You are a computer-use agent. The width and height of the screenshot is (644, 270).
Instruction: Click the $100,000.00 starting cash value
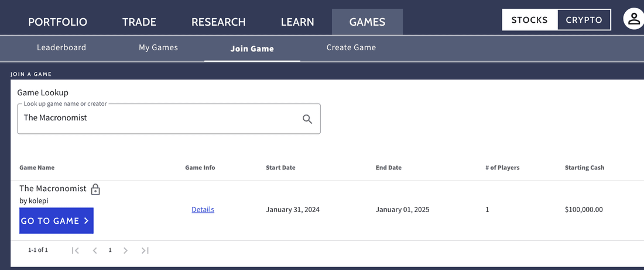pyautogui.click(x=584, y=210)
